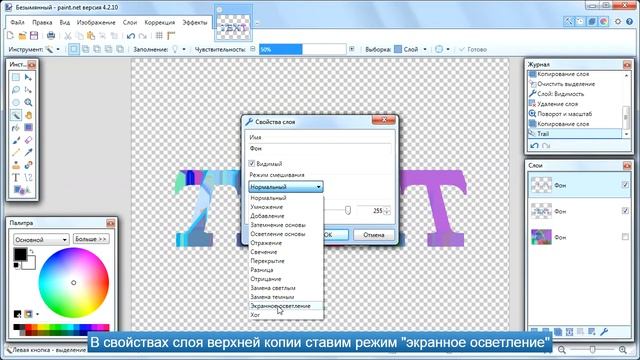Enable the unchecked bottom layer visibility checkbox
This screenshot has height=360, width=640.
625,236
